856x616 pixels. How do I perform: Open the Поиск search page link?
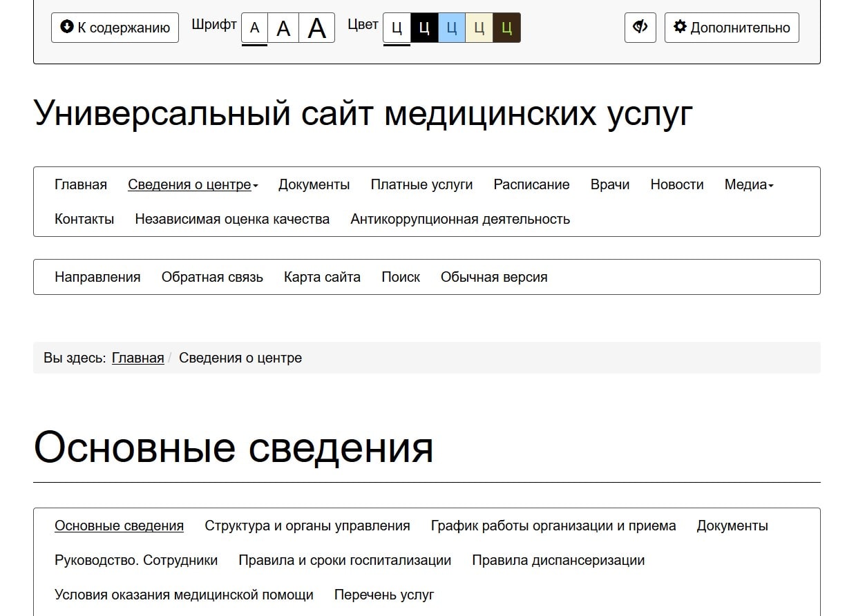tap(400, 277)
